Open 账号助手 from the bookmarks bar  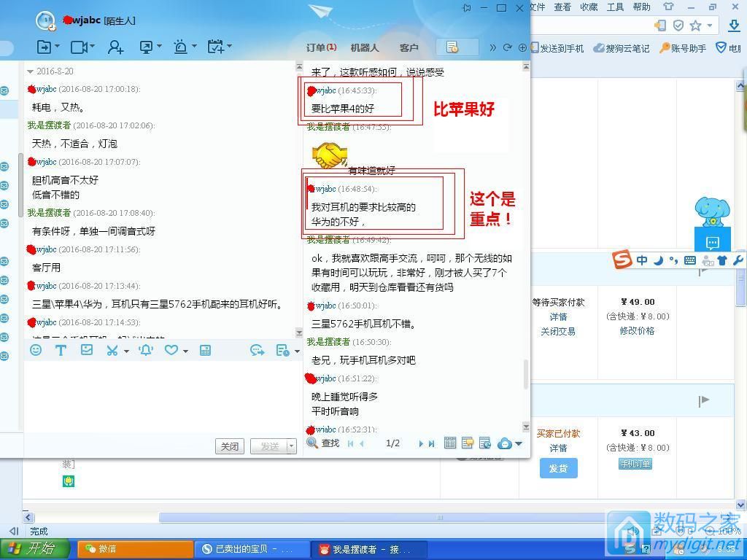[x=683, y=48]
